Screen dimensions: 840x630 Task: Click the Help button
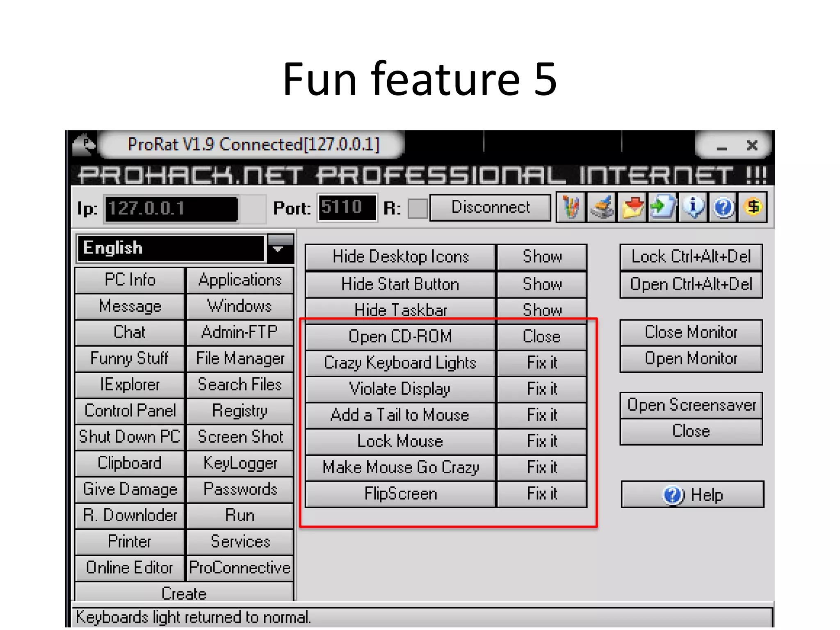coord(692,495)
